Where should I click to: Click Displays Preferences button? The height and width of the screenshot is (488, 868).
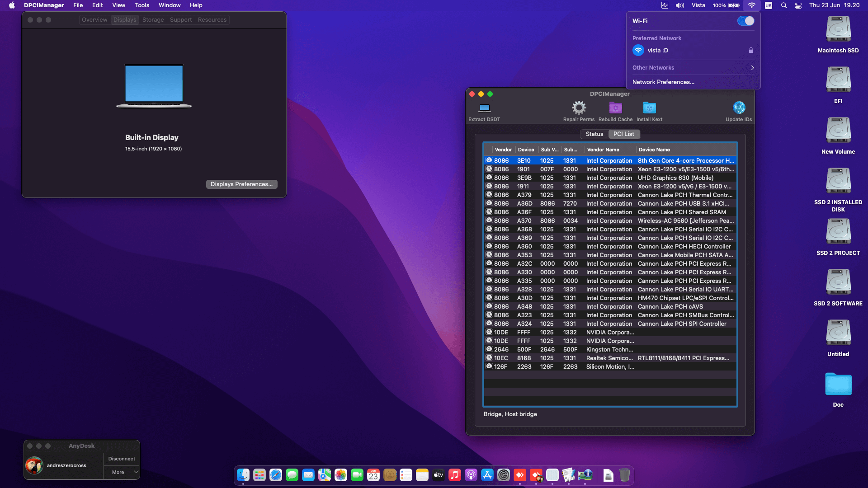point(241,184)
